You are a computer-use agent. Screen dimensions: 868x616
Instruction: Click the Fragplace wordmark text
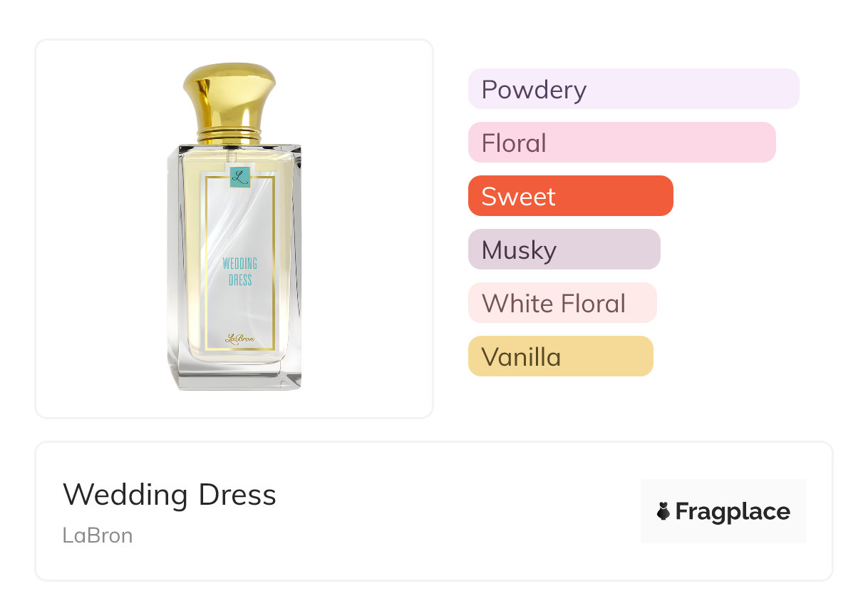[733, 512]
